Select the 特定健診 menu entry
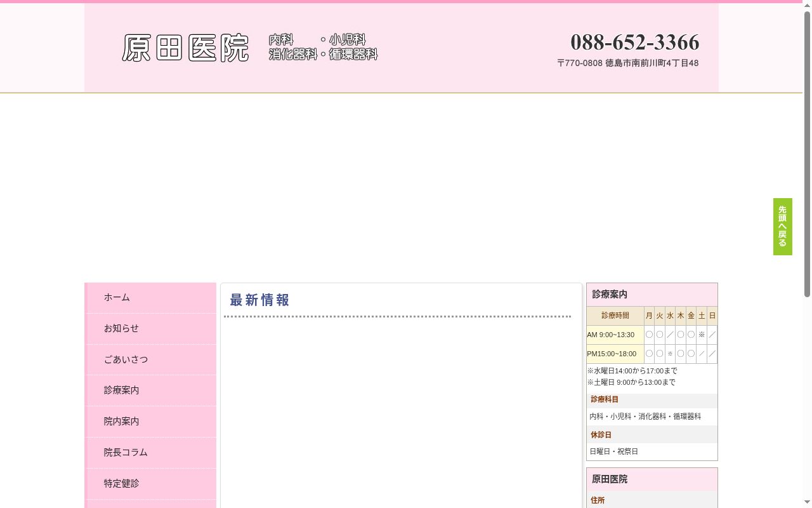812x508 pixels. (x=151, y=483)
